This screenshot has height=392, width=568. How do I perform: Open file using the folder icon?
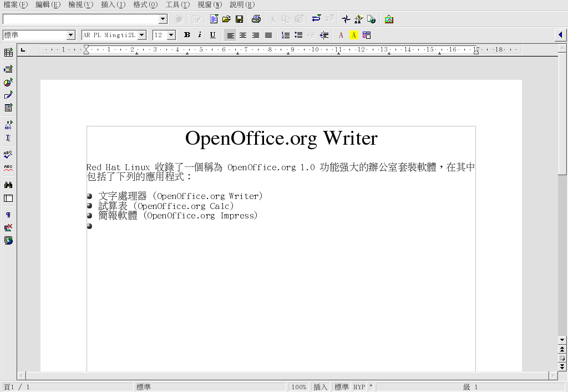tap(226, 19)
